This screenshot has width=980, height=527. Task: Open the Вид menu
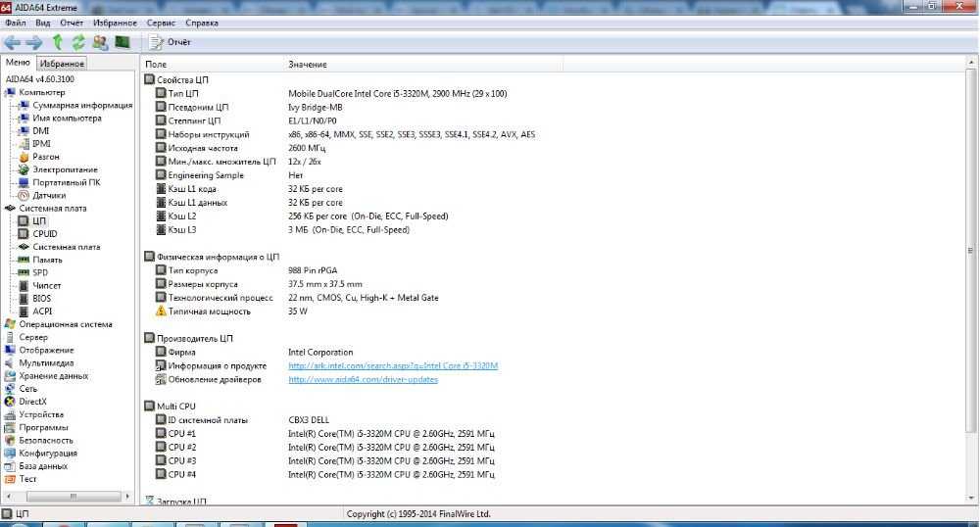[43, 23]
